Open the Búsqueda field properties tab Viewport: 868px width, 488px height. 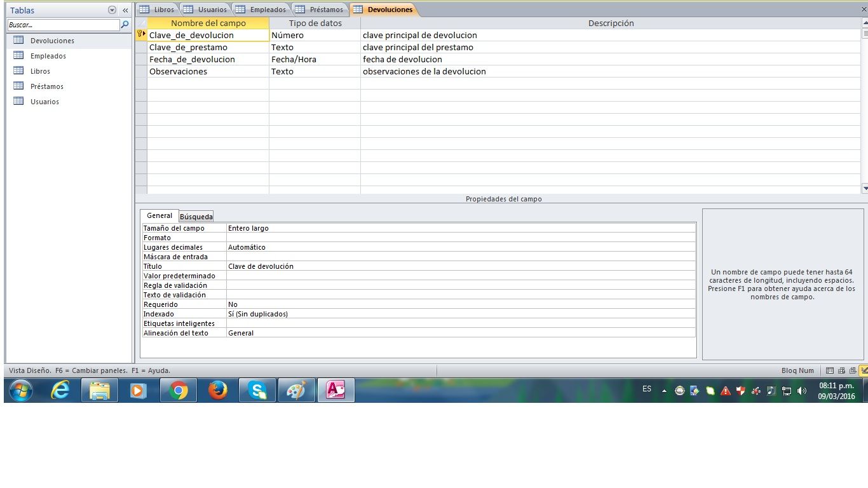[196, 217]
